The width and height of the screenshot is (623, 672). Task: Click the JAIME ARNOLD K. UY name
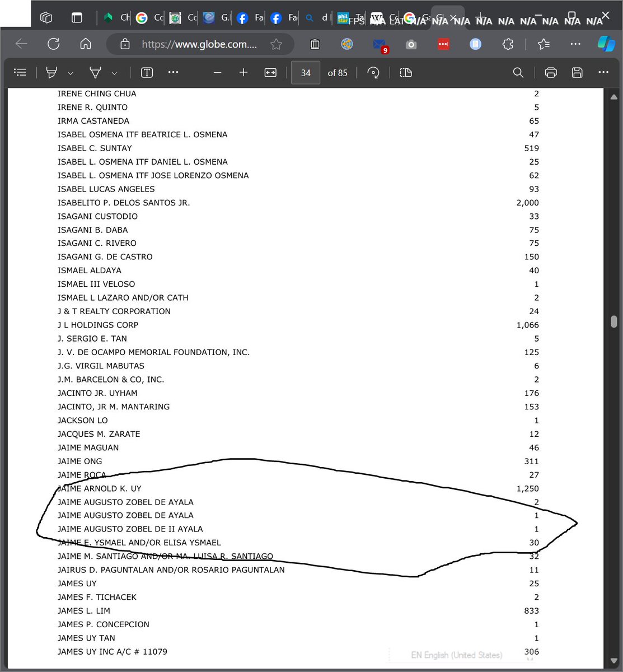coord(100,488)
